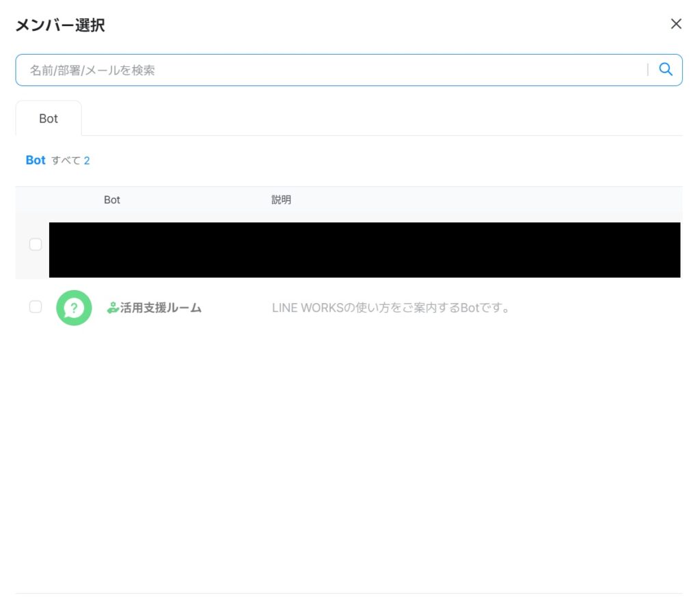Close the メンバー選択 dialog

(x=676, y=24)
